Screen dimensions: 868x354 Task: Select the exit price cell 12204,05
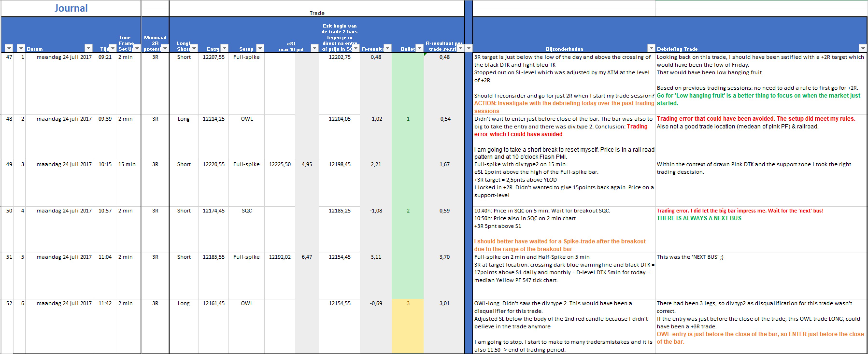339,137
